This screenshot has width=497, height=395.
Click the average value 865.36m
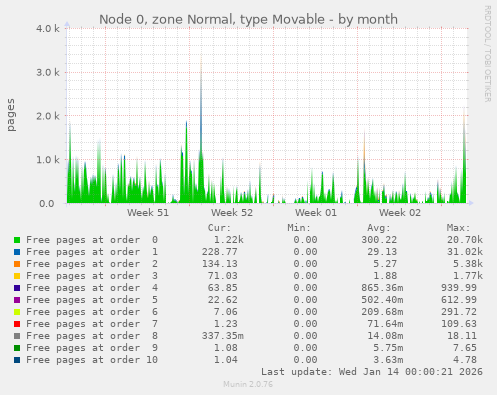[x=382, y=288]
